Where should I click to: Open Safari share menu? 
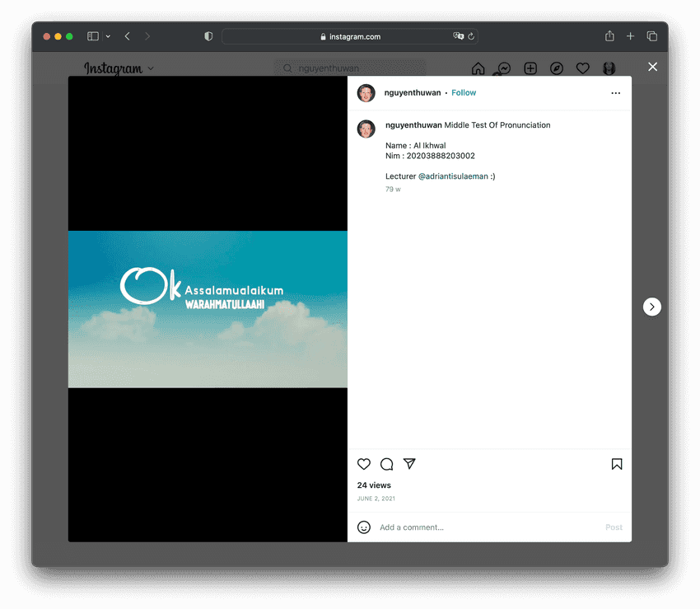609,36
